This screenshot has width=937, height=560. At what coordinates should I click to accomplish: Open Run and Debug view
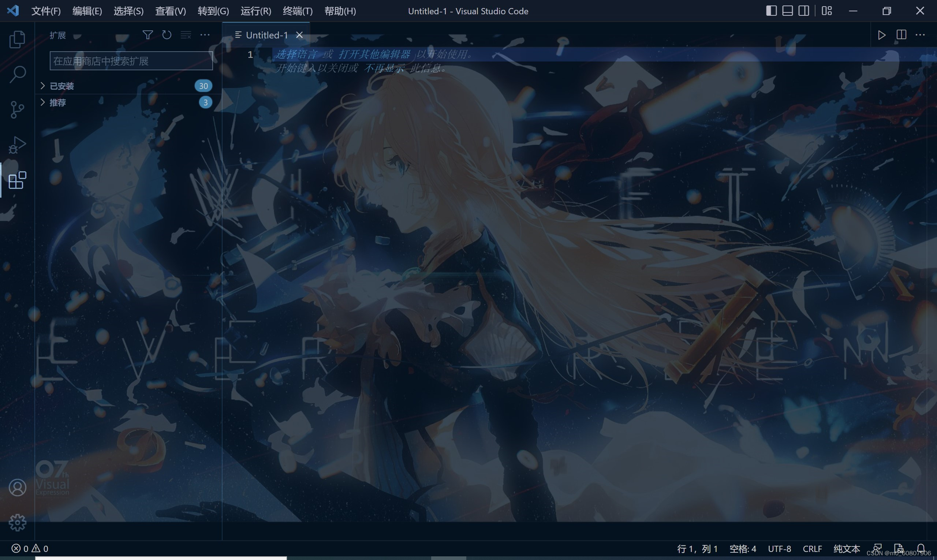coord(17,145)
